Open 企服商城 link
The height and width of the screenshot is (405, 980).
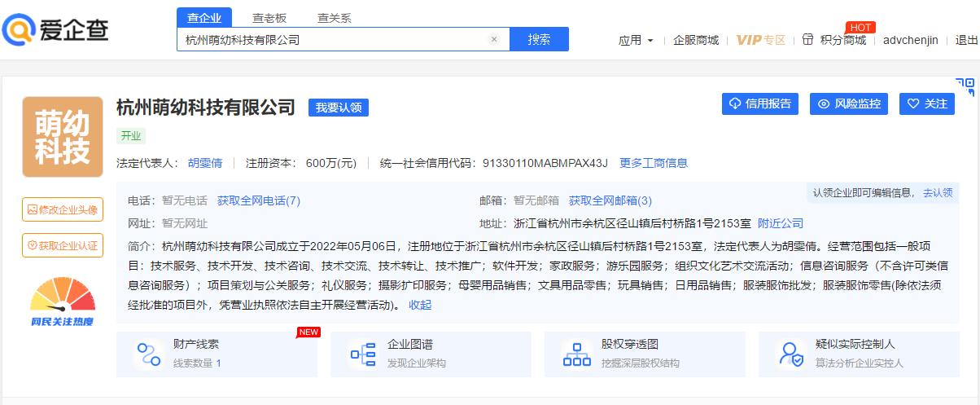click(696, 40)
